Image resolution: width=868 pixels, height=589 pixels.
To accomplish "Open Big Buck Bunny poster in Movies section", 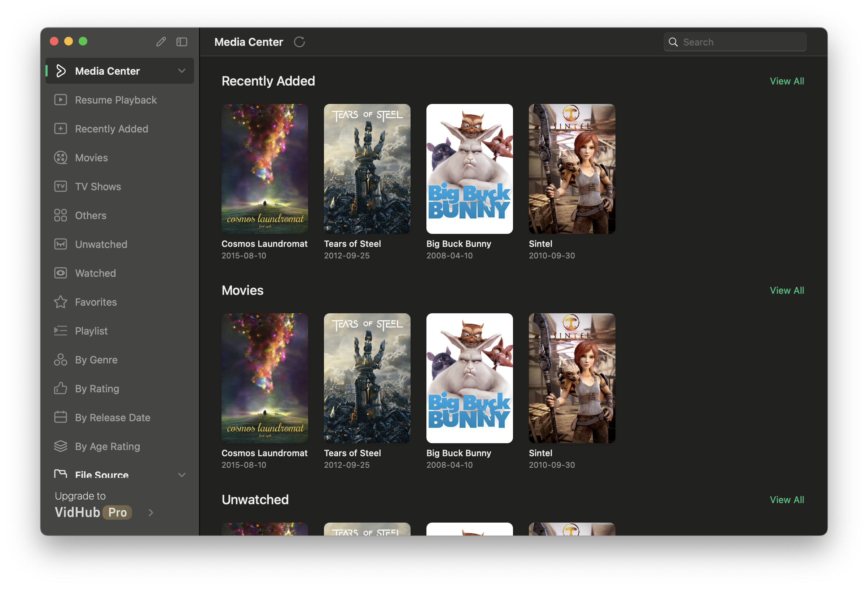I will [x=469, y=378].
